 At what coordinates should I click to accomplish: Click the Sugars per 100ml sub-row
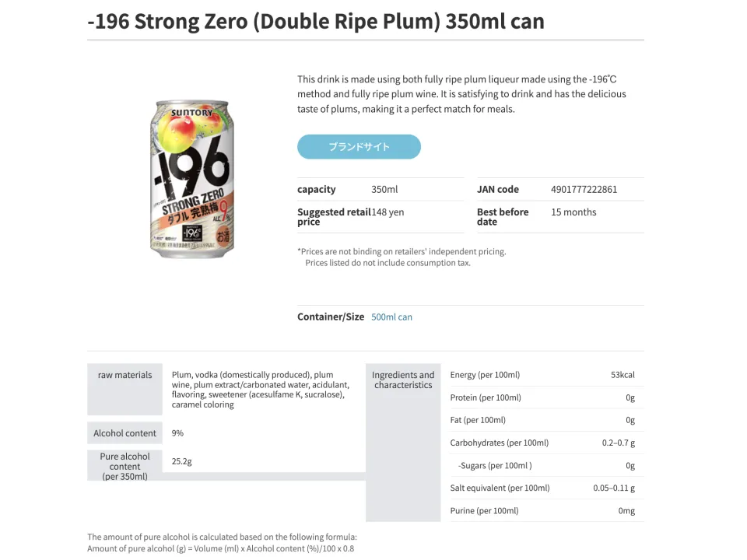click(x=542, y=465)
